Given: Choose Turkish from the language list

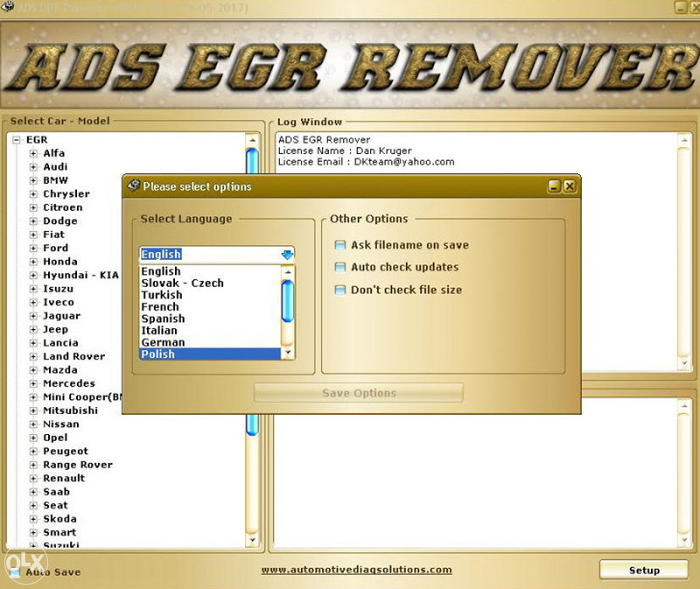Looking at the screenshot, I should (162, 295).
